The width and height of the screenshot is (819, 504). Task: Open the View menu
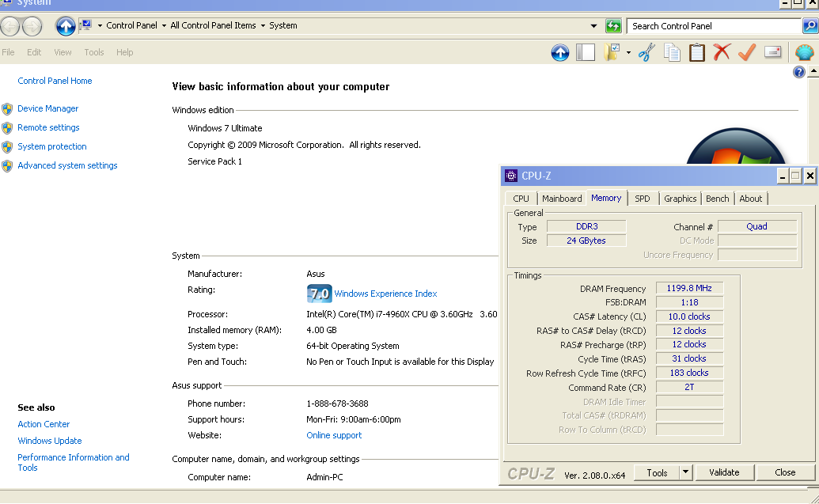pyautogui.click(x=63, y=52)
